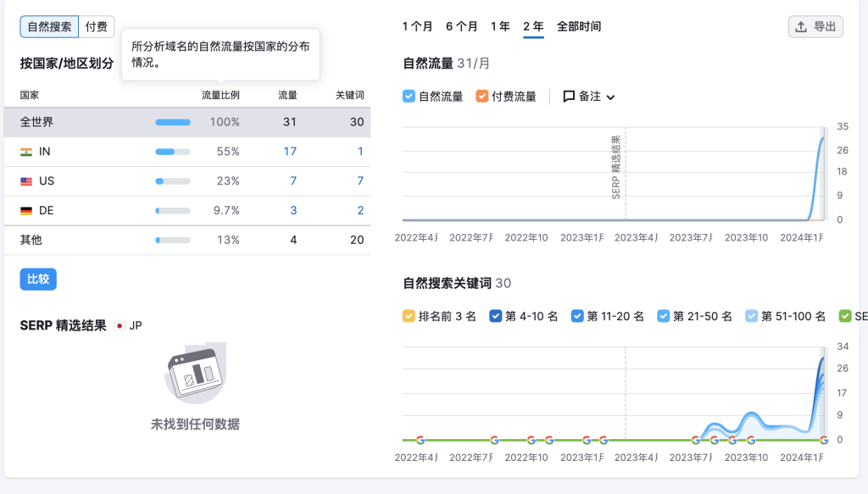Uncheck the 自然流量 checkbox
This screenshot has height=494, width=868.
point(409,97)
